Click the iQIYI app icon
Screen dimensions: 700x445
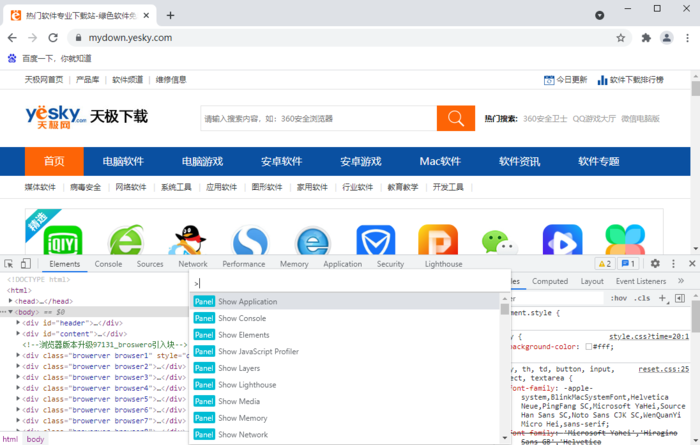point(63,240)
